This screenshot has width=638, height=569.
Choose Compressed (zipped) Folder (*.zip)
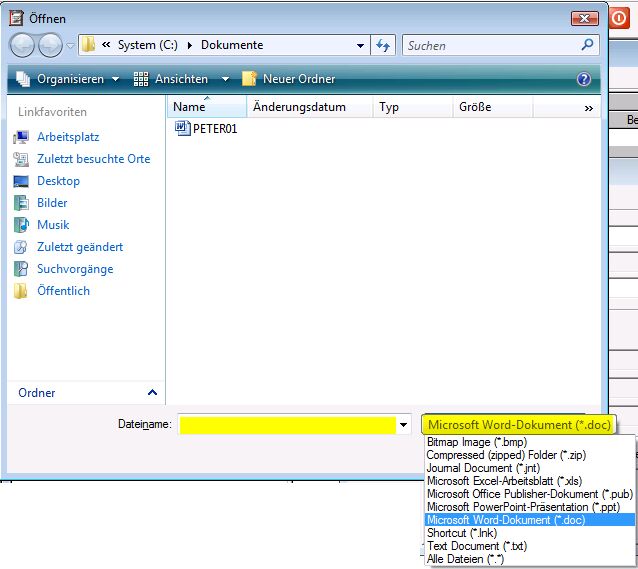tap(529, 455)
